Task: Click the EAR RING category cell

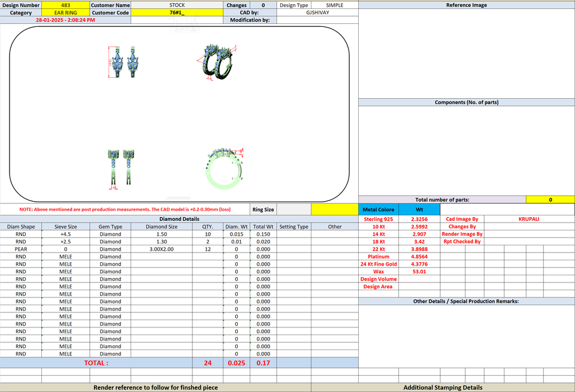Action: pos(66,13)
